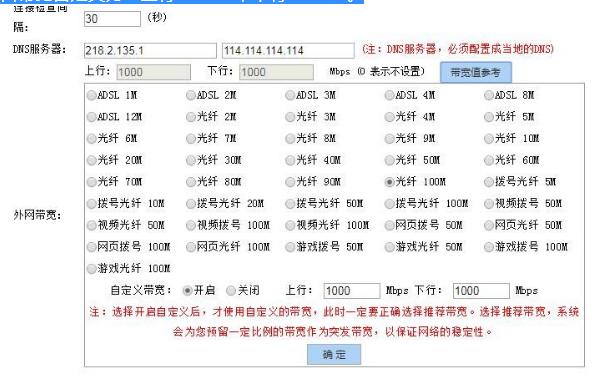Click the selected 光纤 100M radio button
This screenshot has width=592, height=373.
pos(389,182)
